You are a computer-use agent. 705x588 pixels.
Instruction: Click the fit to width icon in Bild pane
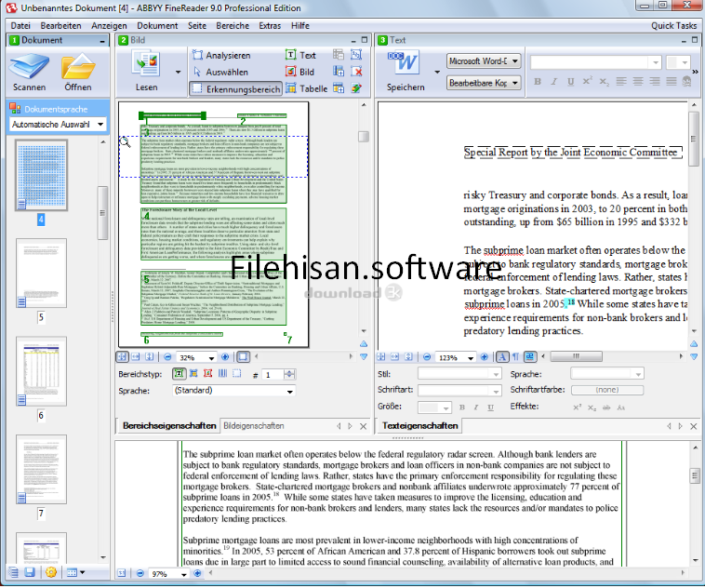[x=136, y=356]
